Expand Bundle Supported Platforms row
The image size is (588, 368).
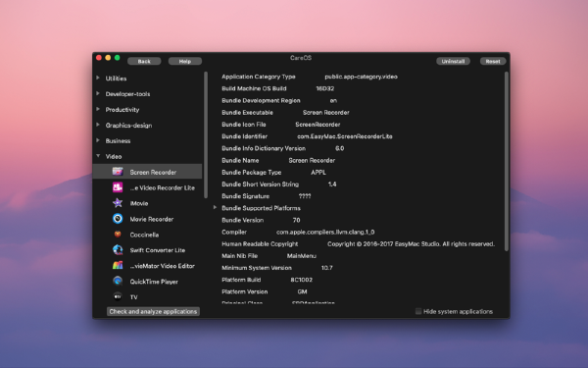(215, 207)
